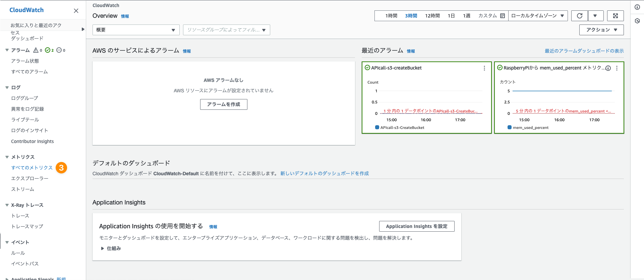Click info icon on RaspberryPi alarm widget

point(608,68)
